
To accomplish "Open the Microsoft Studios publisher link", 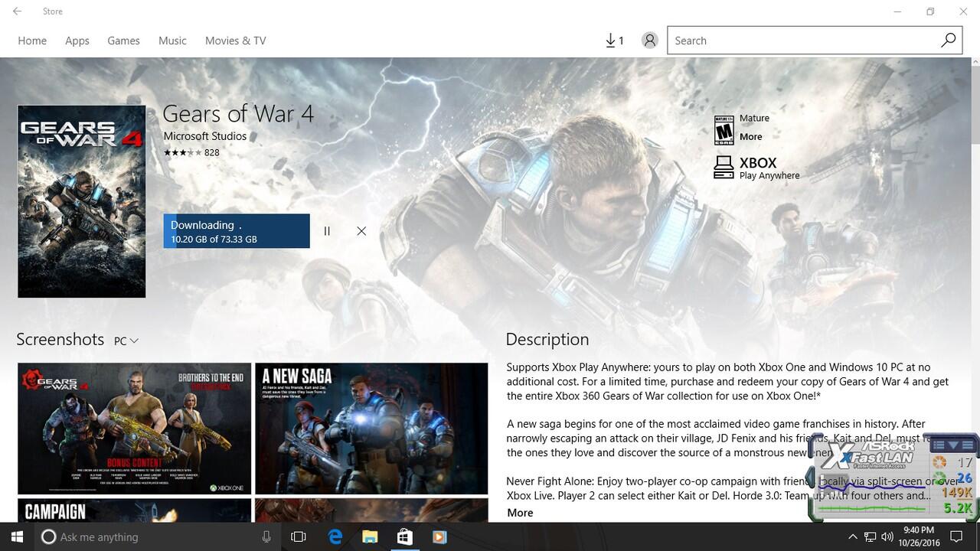I will pos(205,136).
